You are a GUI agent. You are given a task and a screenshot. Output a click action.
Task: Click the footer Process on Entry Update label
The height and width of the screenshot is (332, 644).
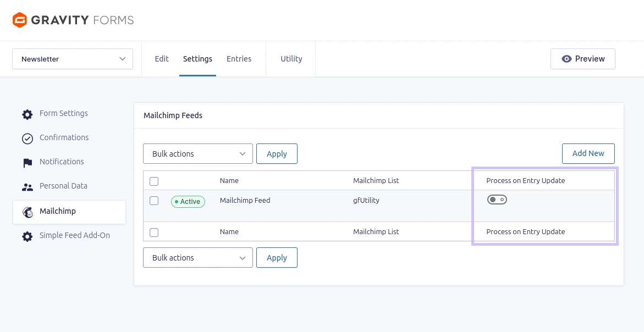526,231
